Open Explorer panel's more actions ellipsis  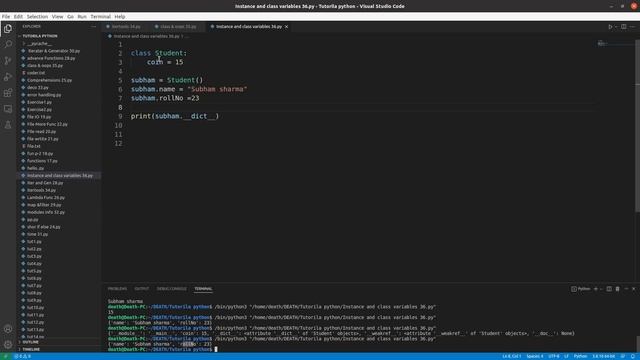coord(93,27)
